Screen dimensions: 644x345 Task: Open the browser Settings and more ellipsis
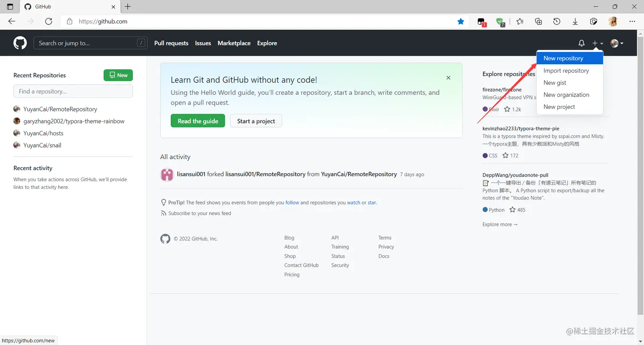pos(632,21)
